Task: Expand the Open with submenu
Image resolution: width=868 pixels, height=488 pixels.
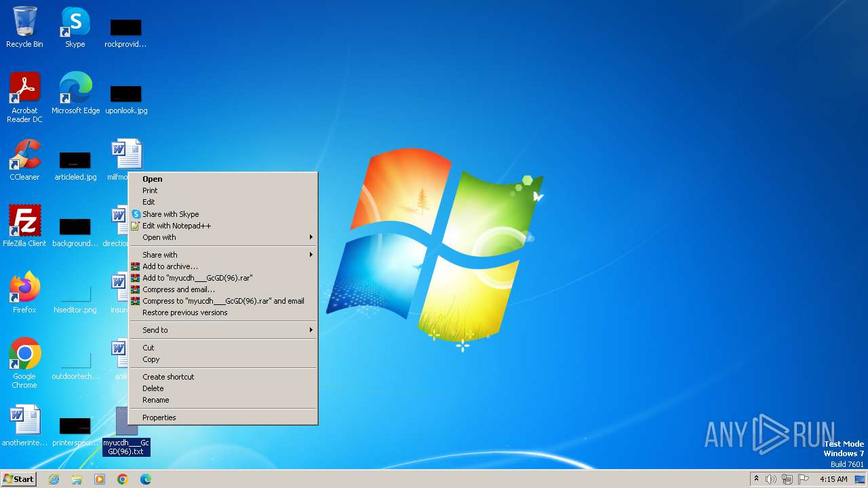Action: point(223,237)
